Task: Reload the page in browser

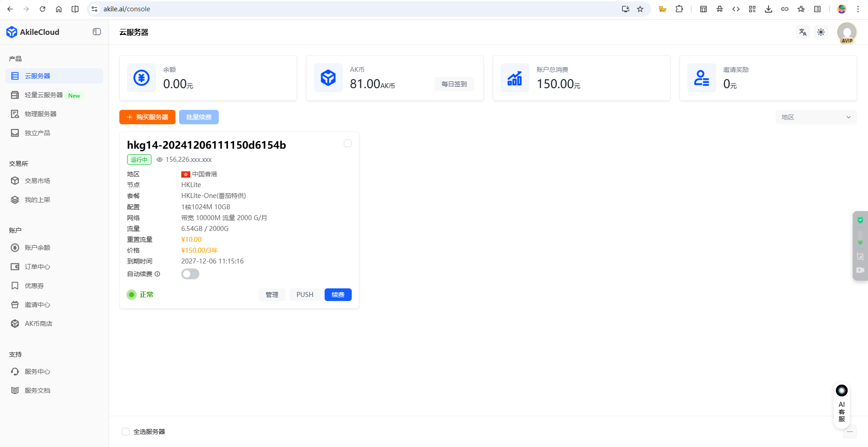Action: pyautogui.click(x=42, y=9)
